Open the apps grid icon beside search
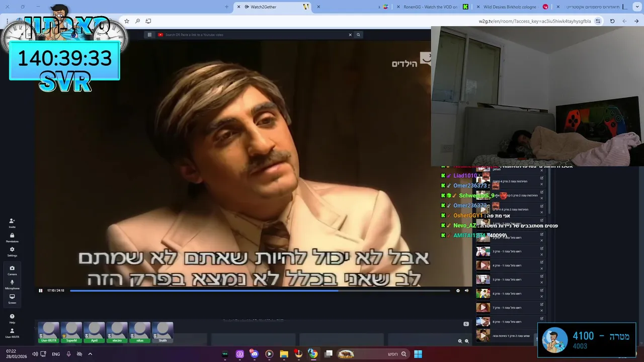 (149, 35)
